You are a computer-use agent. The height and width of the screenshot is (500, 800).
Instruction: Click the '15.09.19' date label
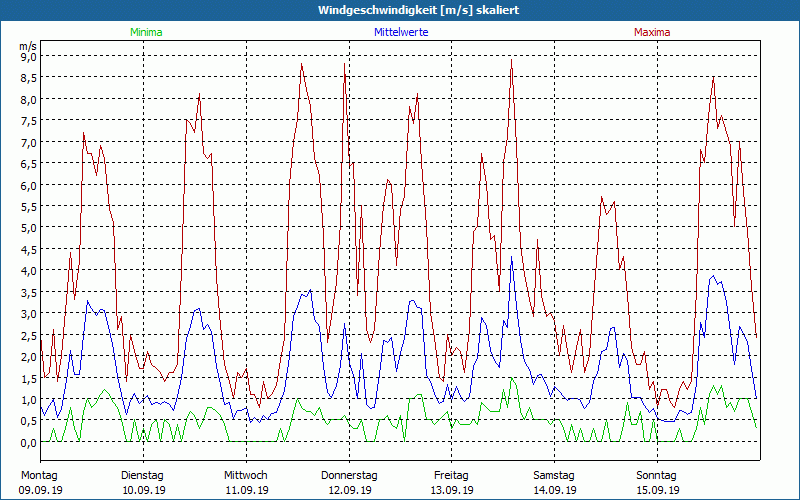658,490
